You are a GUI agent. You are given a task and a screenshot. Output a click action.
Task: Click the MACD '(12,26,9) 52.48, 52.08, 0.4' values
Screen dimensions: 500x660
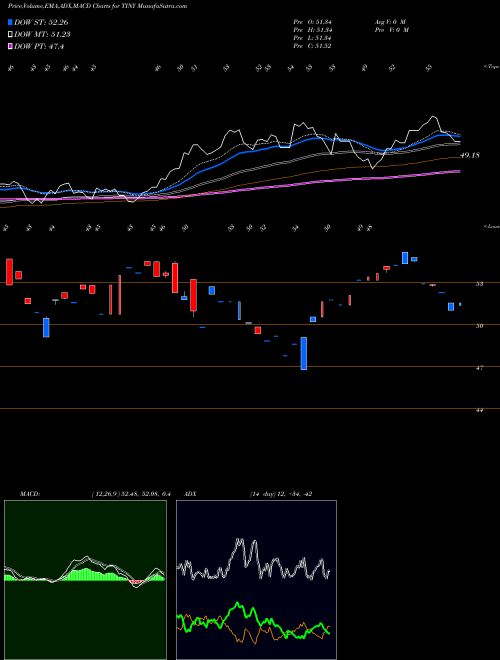pyautogui.click(x=130, y=494)
